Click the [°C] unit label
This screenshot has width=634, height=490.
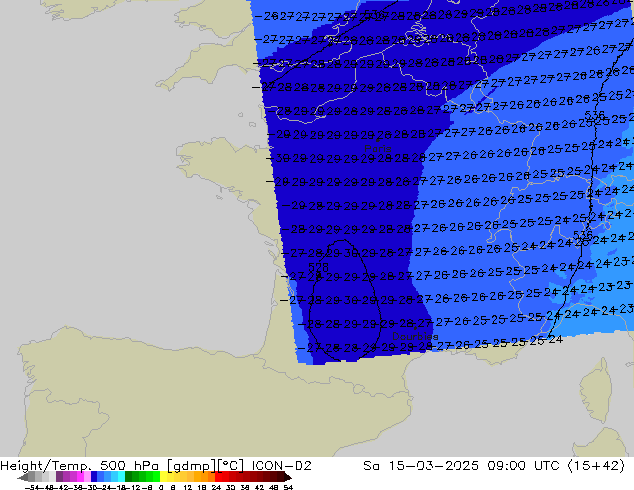pyautogui.click(x=231, y=466)
